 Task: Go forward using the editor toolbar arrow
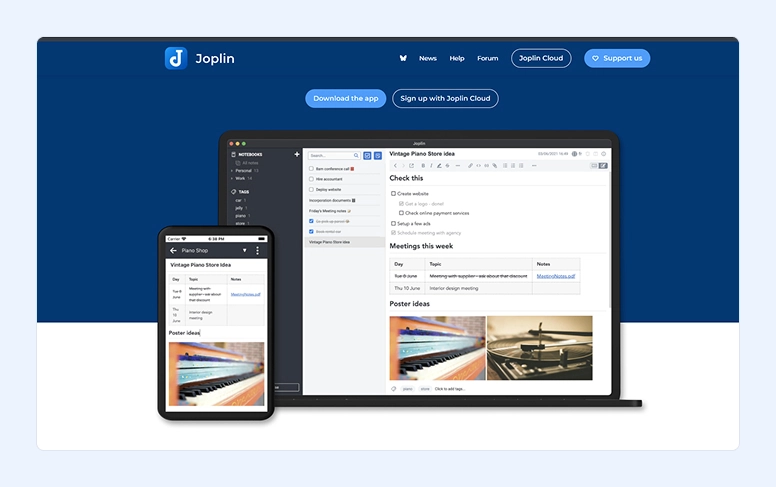coord(403,166)
